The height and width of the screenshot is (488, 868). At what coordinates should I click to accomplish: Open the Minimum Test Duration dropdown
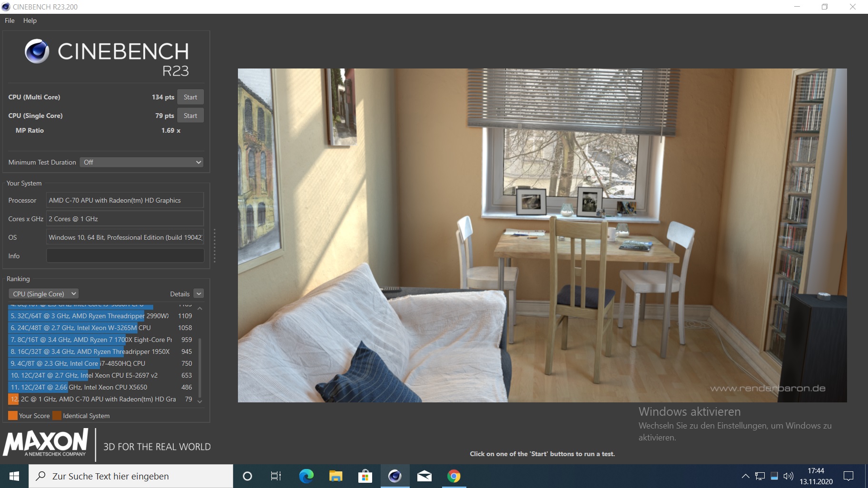pos(142,162)
